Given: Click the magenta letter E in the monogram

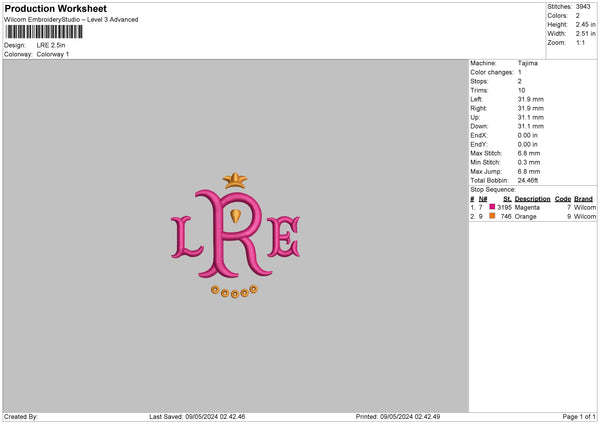Looking at the screenshot, I should point(284,236).
